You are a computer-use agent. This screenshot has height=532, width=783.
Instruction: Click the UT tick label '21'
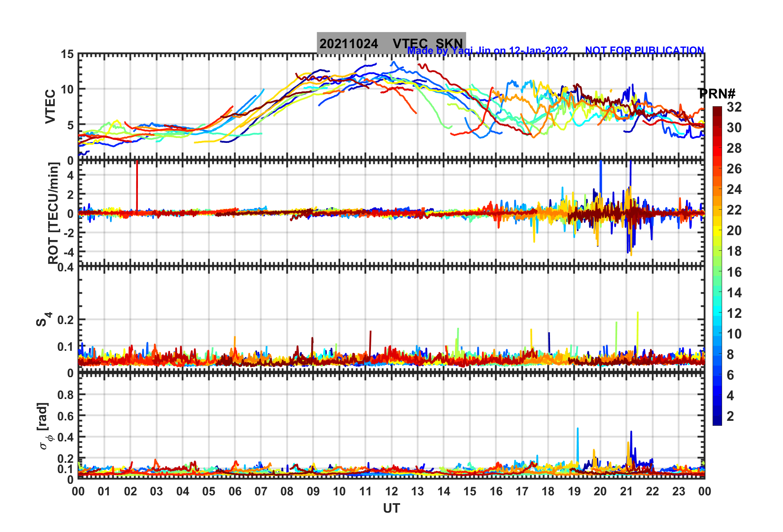tap(627, 491)
